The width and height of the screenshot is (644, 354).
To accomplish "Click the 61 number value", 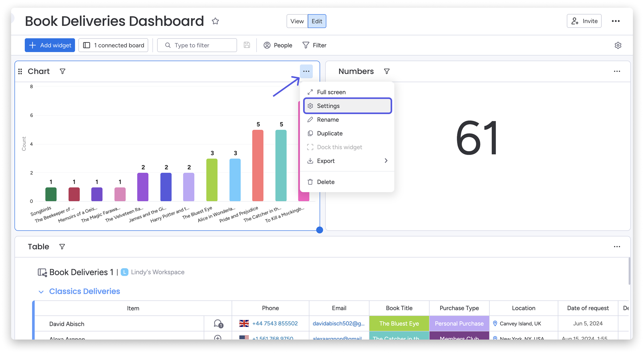I will pos(477,137).
